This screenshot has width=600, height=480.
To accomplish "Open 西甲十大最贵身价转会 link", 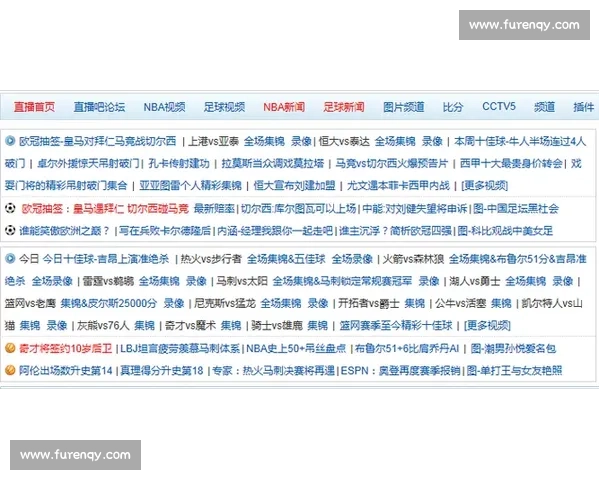I will tap(511, 163).
